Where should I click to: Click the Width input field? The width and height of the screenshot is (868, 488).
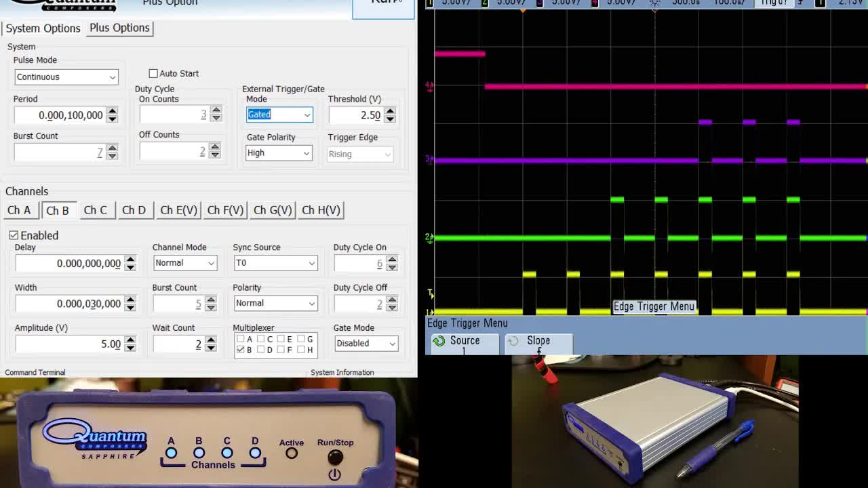point(69,304)
